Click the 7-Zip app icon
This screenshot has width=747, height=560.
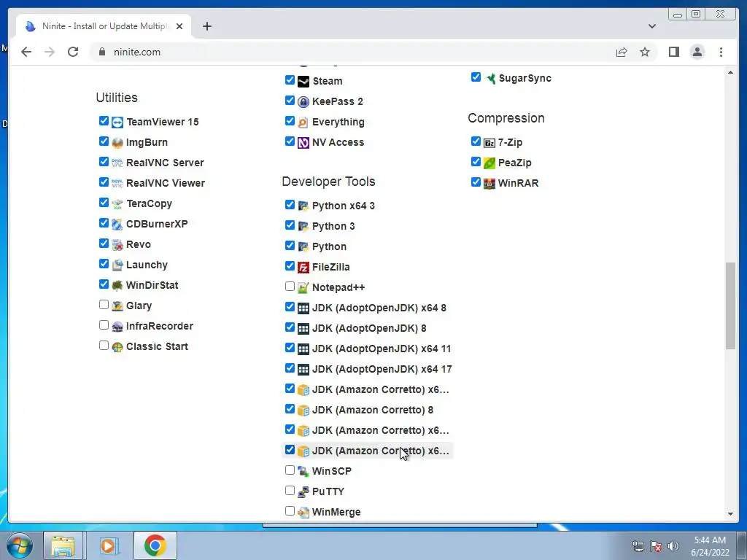(x=489, y=143)
